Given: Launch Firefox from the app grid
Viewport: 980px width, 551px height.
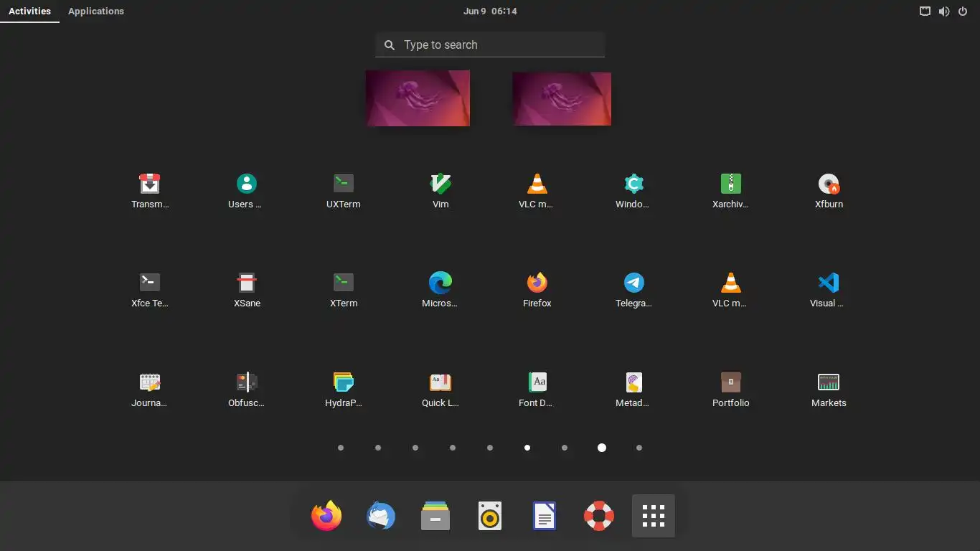Looking at the screenshot, I should (537, 289).
